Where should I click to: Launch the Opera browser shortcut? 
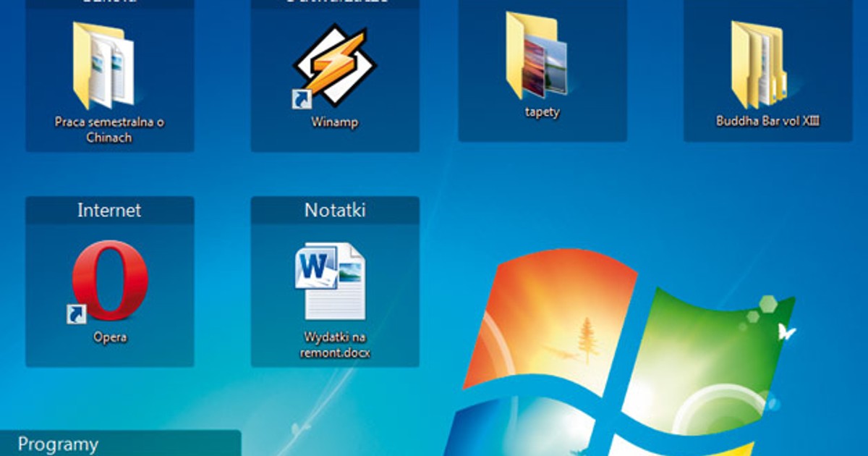click(109, 282)
